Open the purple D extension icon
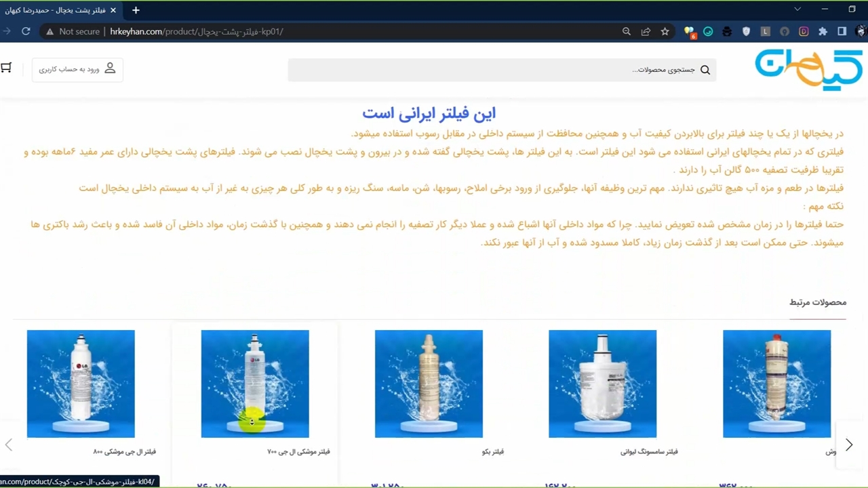868x488 pixels. click(804, 31)
